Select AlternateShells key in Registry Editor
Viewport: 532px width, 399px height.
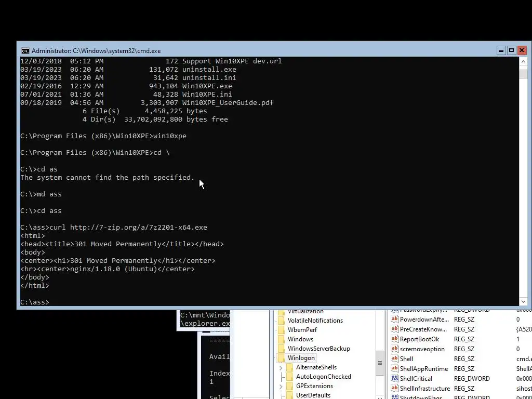click(316, 367)
